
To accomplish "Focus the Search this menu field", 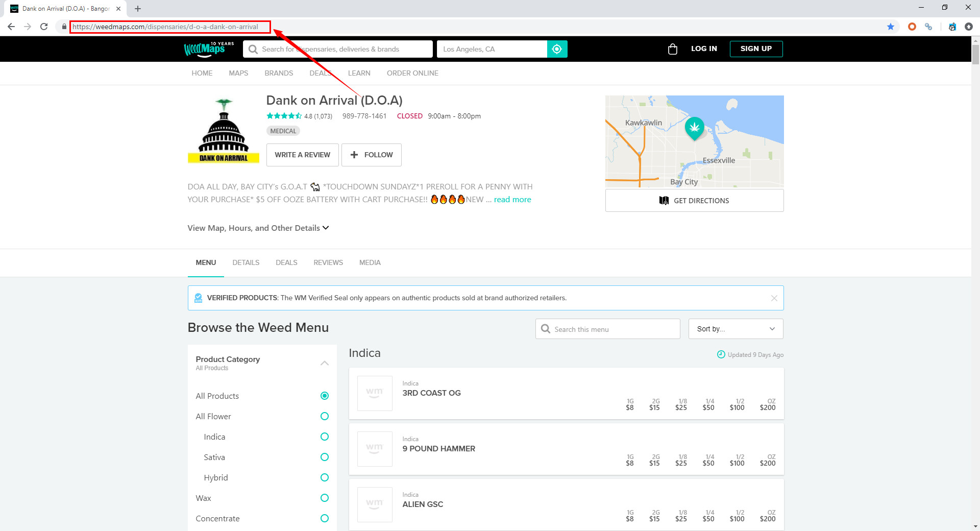I will pos(608,329).
